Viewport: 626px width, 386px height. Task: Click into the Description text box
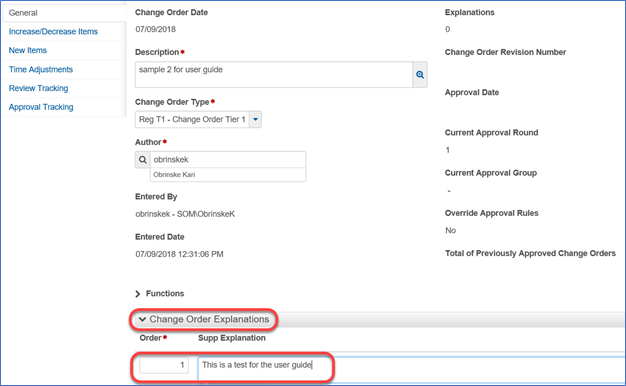[274, 75]
